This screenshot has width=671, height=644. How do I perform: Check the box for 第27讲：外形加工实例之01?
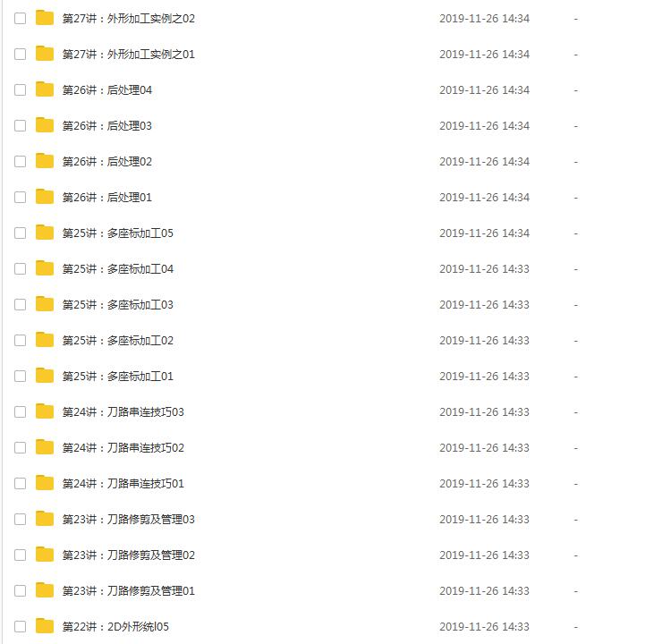pyautogui.click(x=20, y=55)
